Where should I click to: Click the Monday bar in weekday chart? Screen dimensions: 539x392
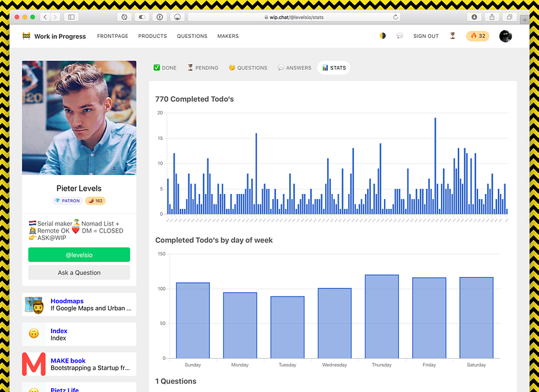pos(240,325)
